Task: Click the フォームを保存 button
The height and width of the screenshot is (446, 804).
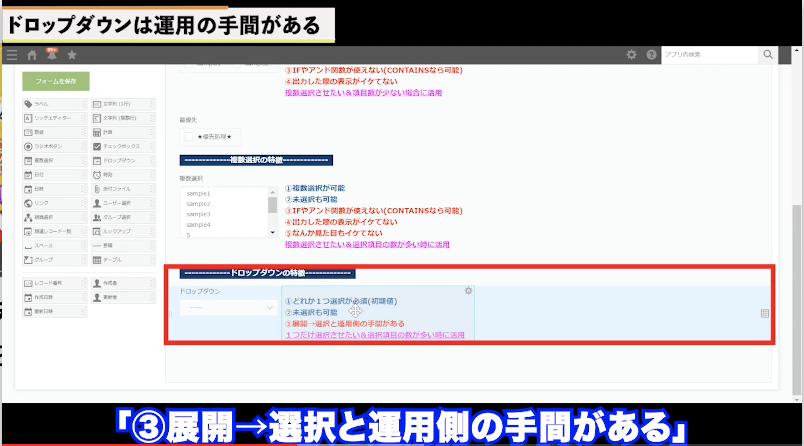Action: [x=55, y=82]
